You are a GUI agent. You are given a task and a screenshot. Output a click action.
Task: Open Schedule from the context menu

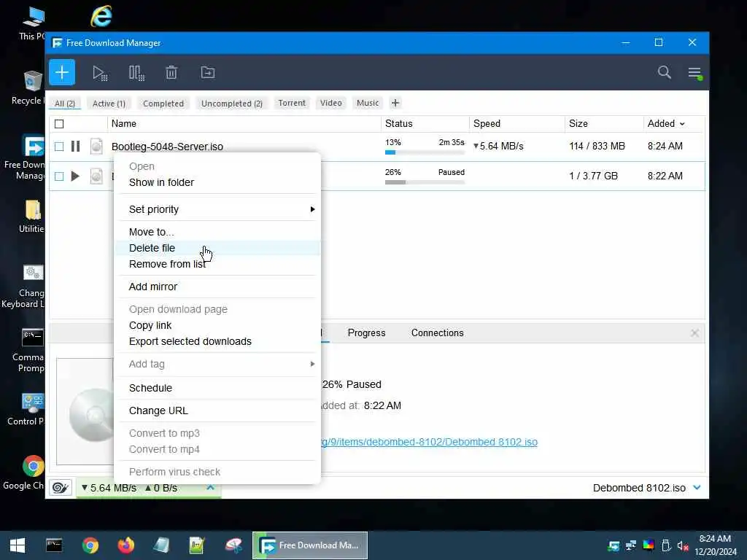pos(217,388)
